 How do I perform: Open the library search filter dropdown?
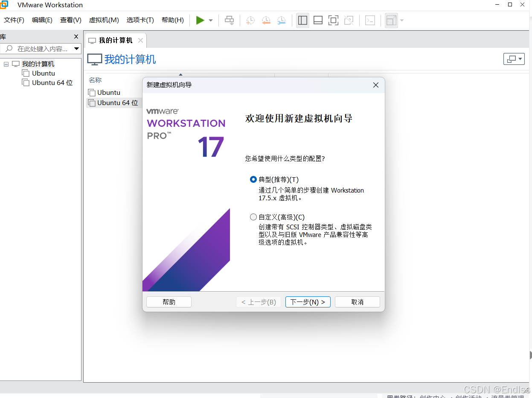77,49
